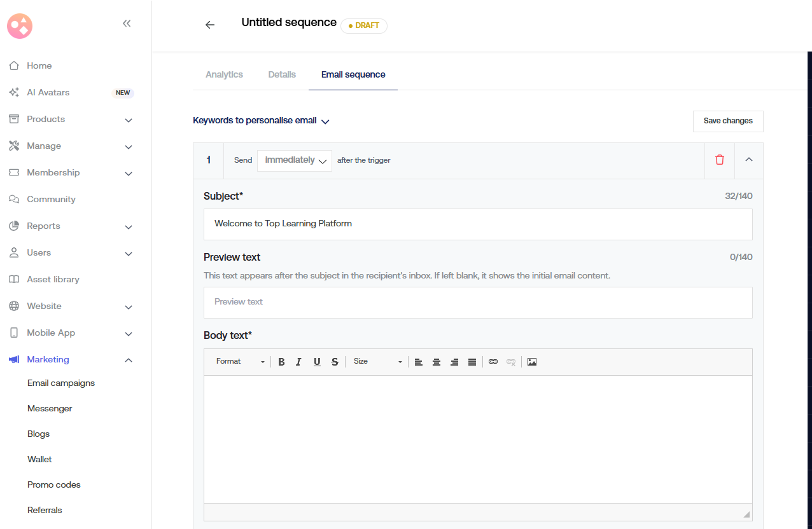Delete email step with trash icon
812x529 pixels.
tap(720, 160)
